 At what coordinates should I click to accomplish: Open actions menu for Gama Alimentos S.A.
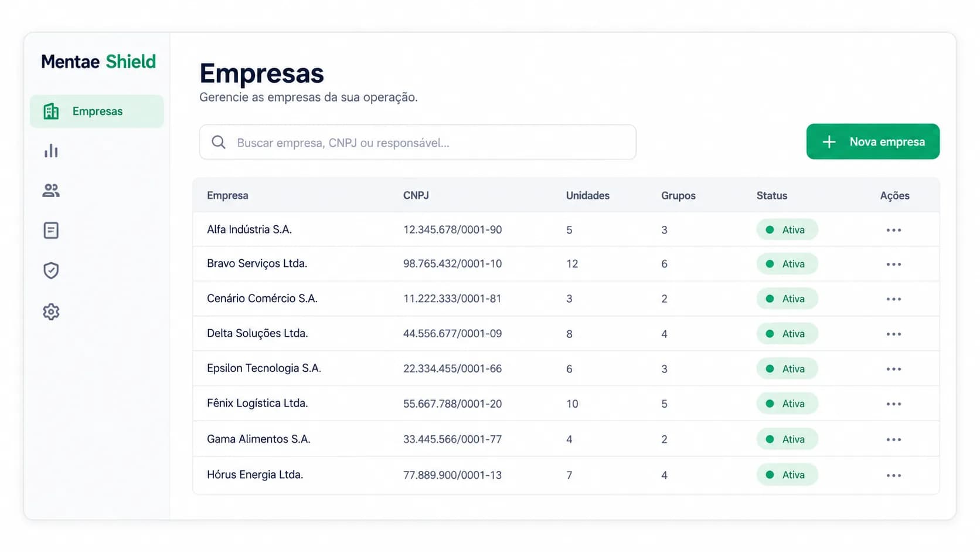coord(894,439)
